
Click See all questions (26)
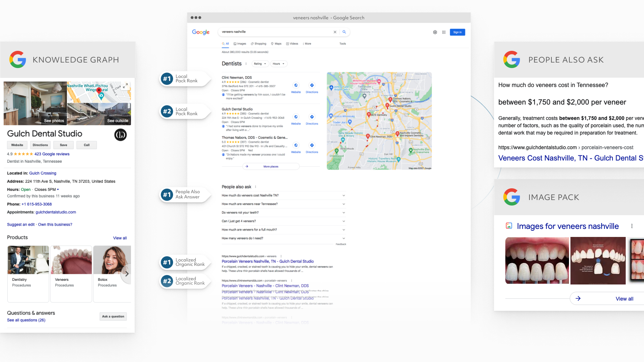pos(26,320)
